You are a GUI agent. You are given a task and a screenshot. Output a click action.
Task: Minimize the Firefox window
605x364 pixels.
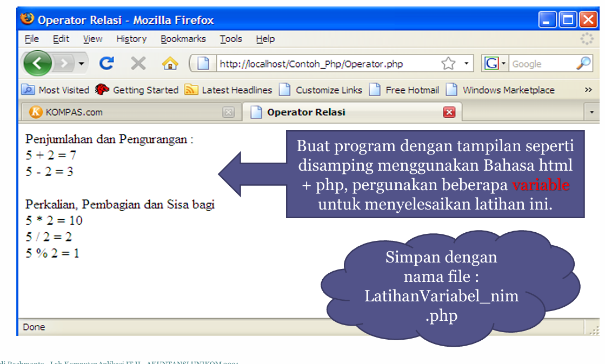coord(547,19)
